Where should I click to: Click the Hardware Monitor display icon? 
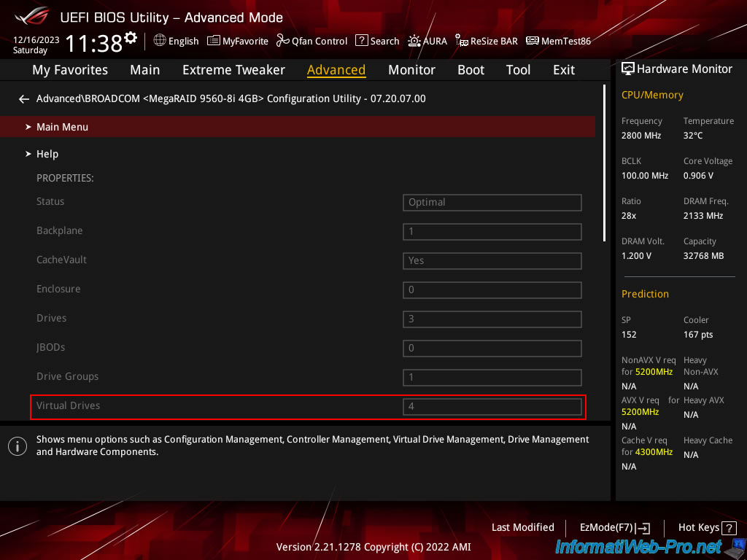[628, 69]
